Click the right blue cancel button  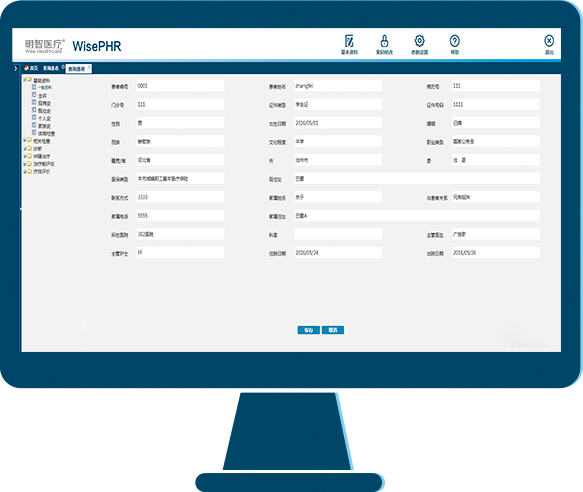pyautogui.click(x=333, y=330)
